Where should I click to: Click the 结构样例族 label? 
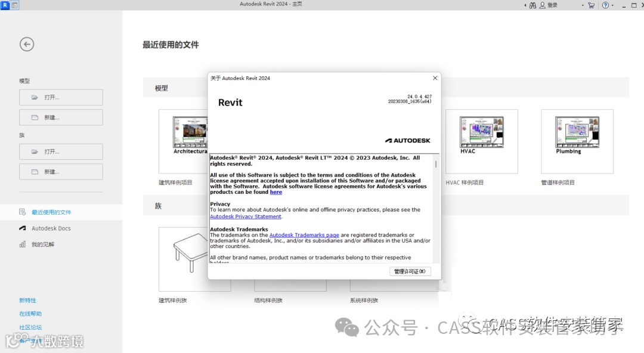[268, 301]
